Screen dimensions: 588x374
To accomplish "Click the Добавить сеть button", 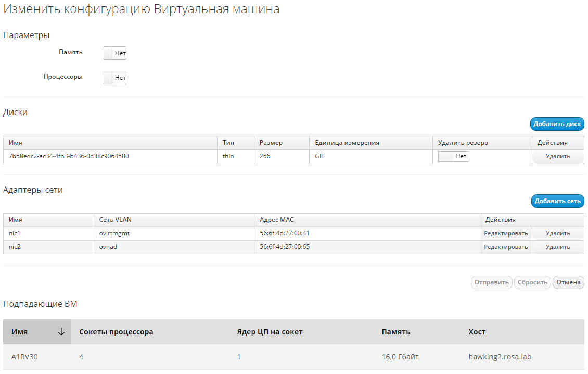I will coord(557,201).
